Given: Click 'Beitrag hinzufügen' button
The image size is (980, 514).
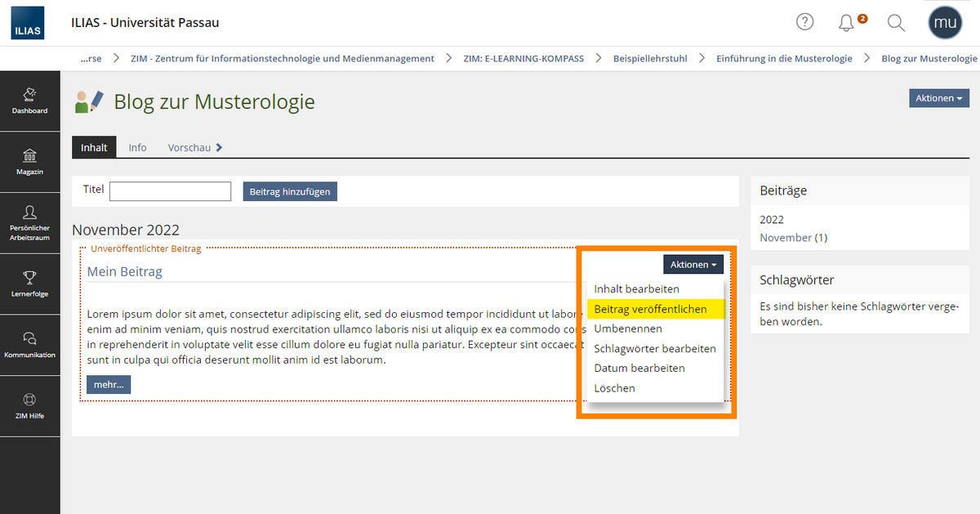Looking at the screenshot, I should 290,191.
